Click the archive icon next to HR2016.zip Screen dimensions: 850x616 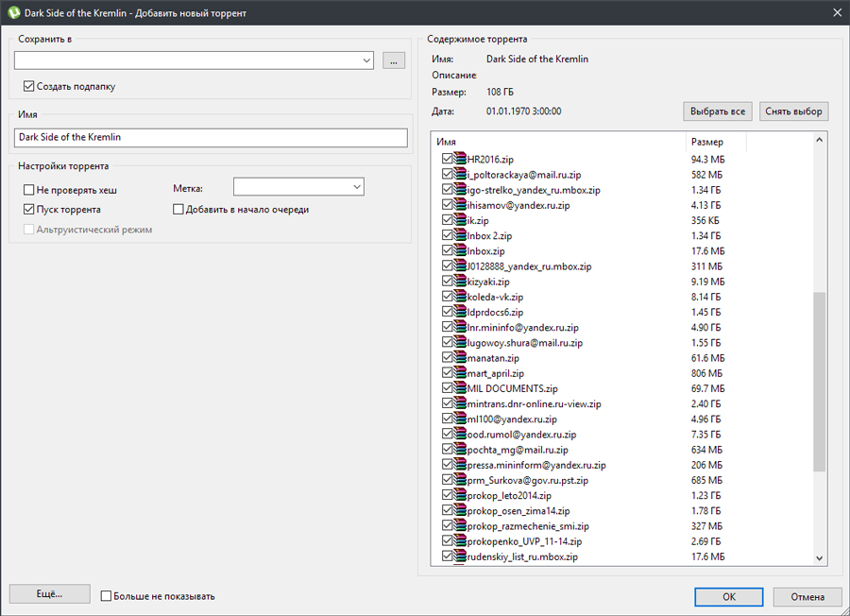(460, 160)
